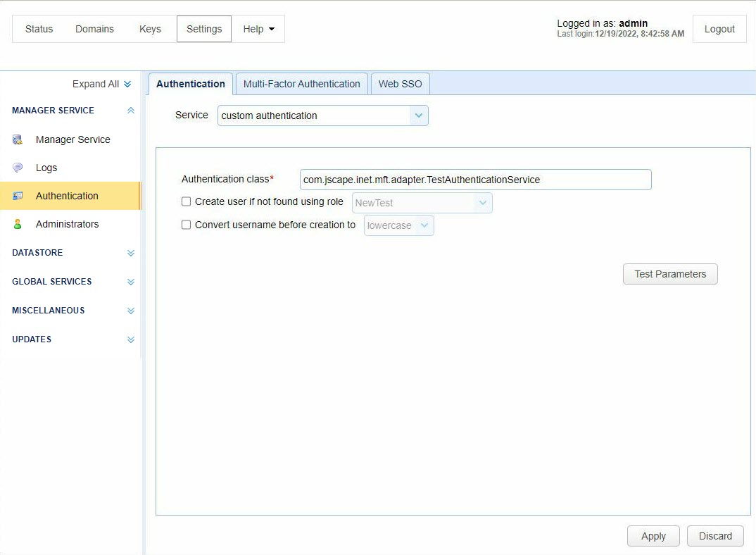756x555 pixels.
Task: Click the Logs speech bubble icon
Action: 18,168
